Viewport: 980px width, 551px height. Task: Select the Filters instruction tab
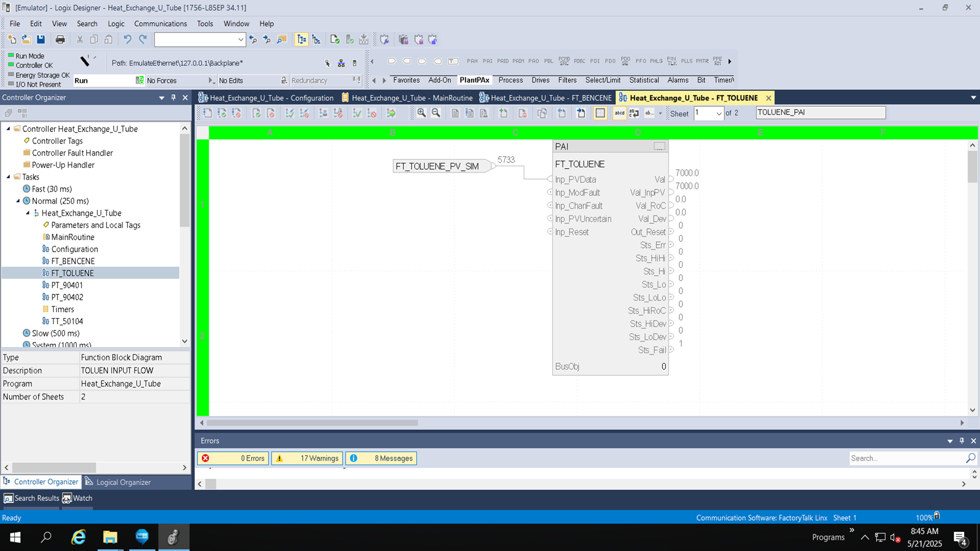(x=567, y=80)
